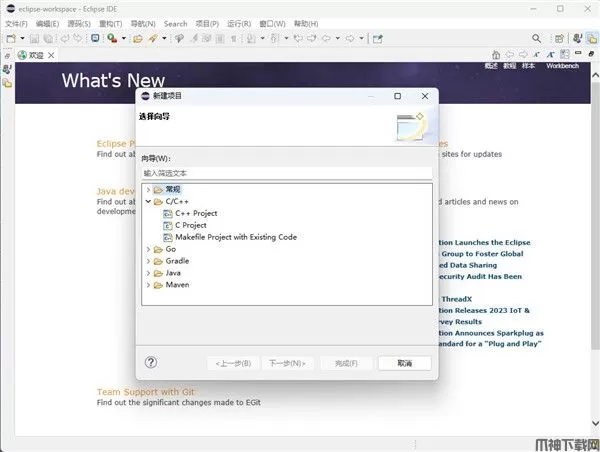The image size is (600, 452).
Task: Click the upper icon in left sidebar
Action: (7, 69)
